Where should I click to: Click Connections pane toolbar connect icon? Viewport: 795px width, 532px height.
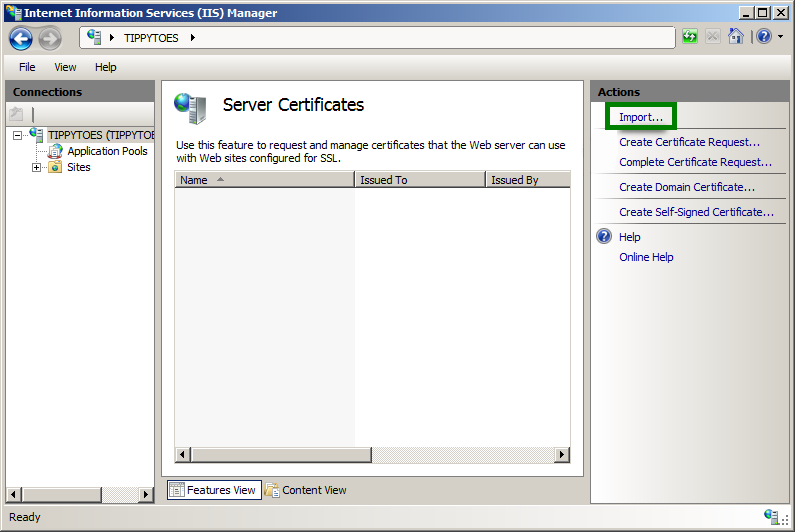click(x=16, y=114)
